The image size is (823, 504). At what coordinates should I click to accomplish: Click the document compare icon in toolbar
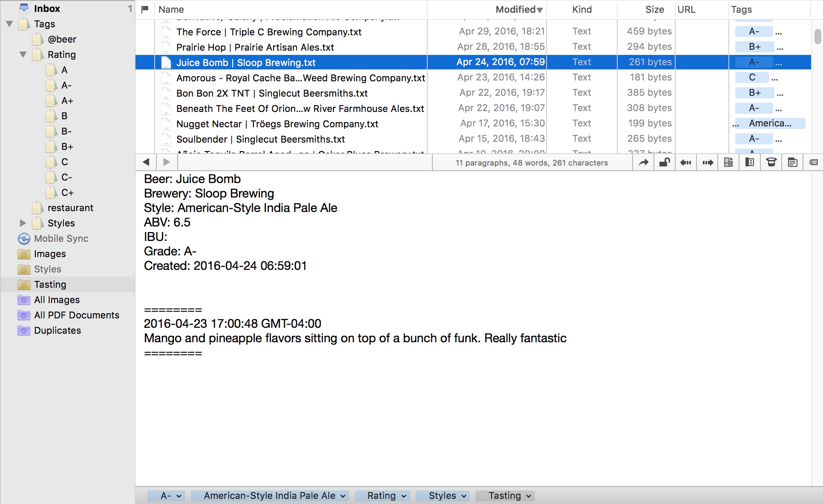(729, 163)
